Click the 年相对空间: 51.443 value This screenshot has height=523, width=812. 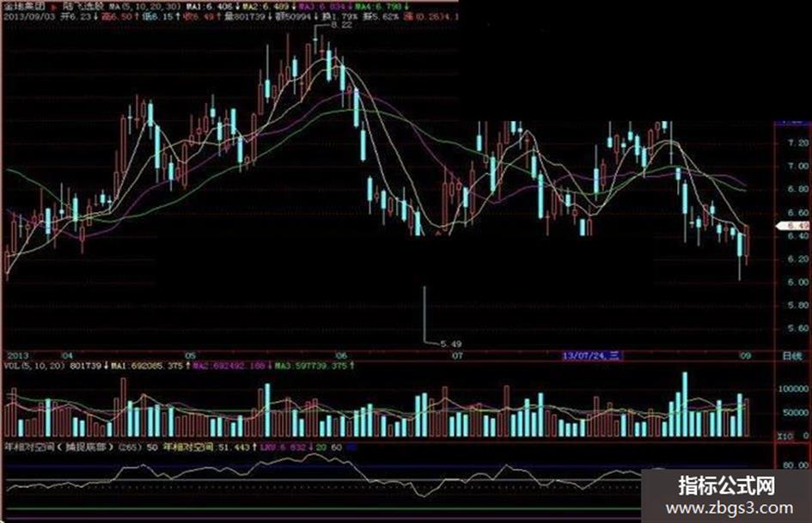(209, 447)
